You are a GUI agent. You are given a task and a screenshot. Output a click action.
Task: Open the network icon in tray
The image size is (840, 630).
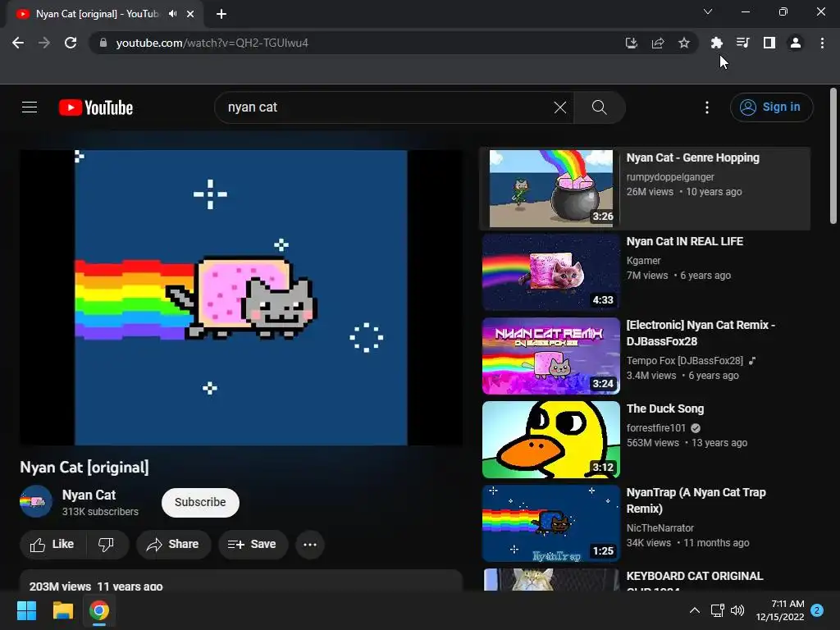(717, 610)
